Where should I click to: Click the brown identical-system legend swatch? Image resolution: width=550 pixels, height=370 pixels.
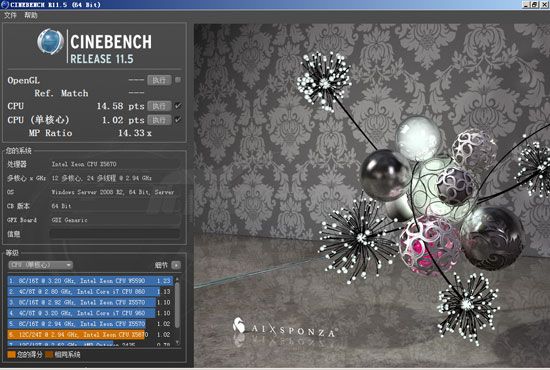pyautogui.click(x=49, y=355)
